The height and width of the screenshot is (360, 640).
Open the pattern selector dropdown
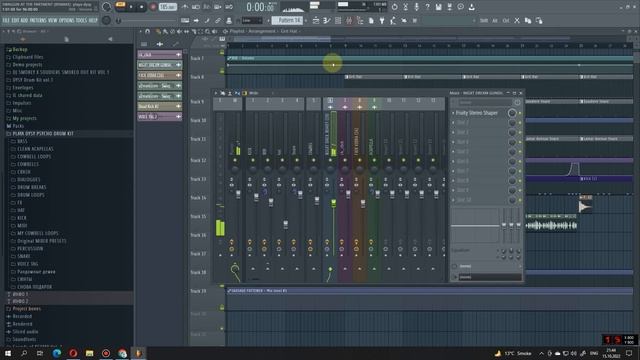tap(287, 20)
